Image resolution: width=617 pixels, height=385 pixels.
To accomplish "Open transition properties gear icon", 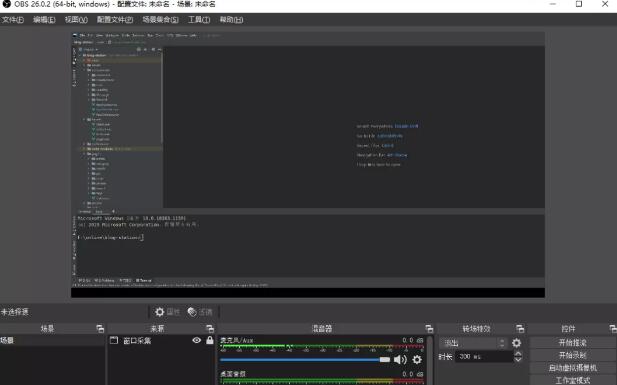I will [516, 343].
